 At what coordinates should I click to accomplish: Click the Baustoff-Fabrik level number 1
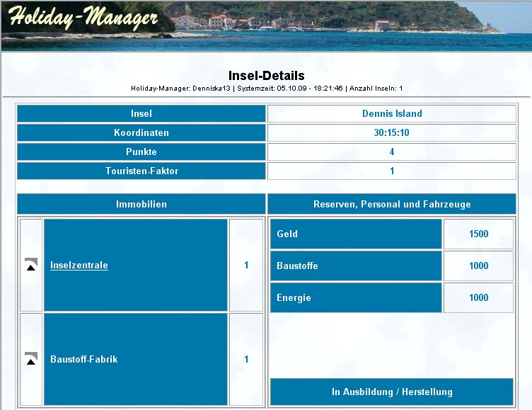point(246,359)
